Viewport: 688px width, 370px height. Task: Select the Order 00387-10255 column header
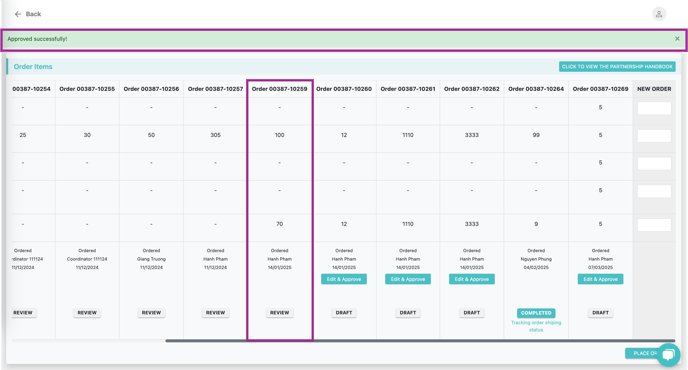click(87, 89)
